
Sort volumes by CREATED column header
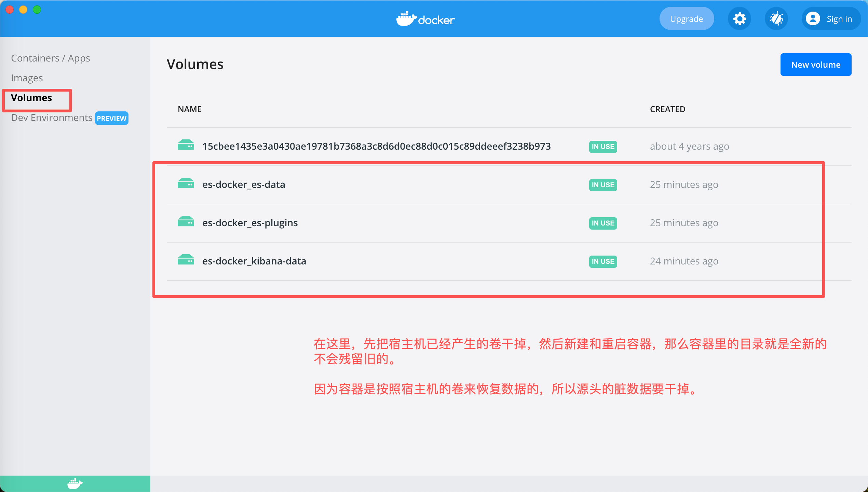click(667, 109)
